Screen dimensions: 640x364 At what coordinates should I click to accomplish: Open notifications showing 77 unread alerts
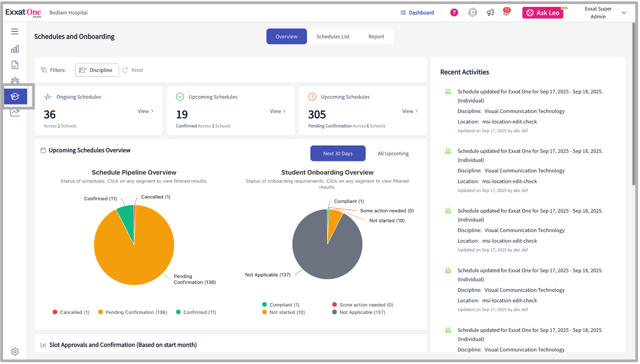(507, 12)
